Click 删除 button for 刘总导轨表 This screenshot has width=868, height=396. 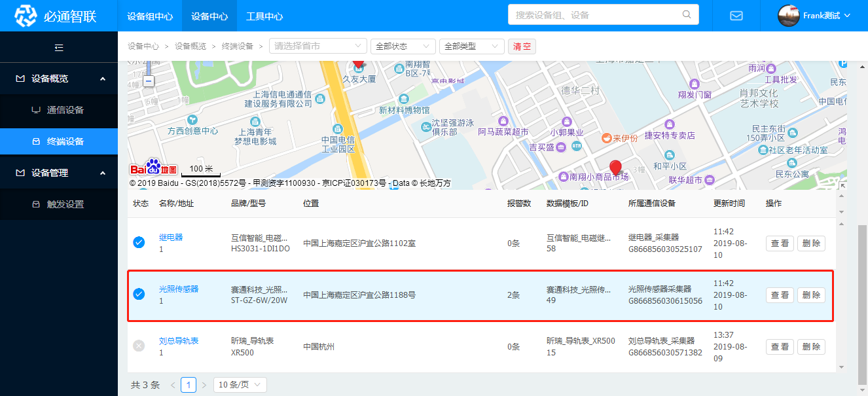pyautogui.click(x=811, y=347)
